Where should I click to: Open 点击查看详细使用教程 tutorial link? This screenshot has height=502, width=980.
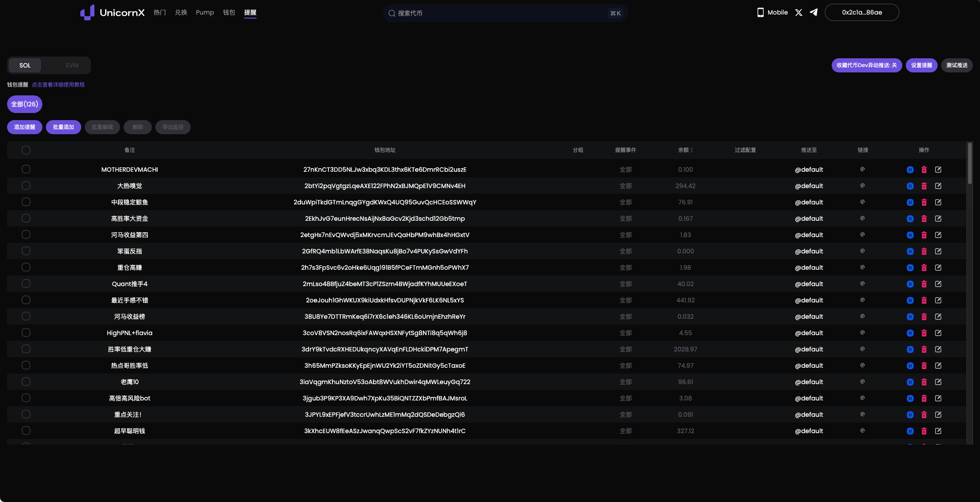(x=58, y=84)
